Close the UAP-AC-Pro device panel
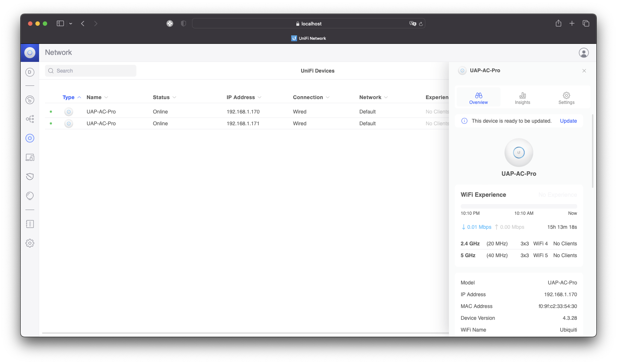The height and width of the screenshot is (364, 617). 584,71
